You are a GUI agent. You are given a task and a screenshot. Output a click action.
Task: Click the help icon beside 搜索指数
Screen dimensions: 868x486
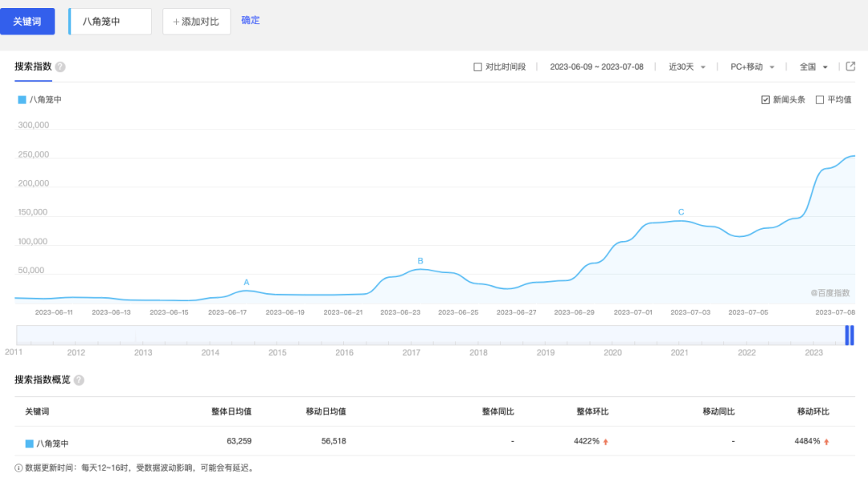tap(60, 67)
